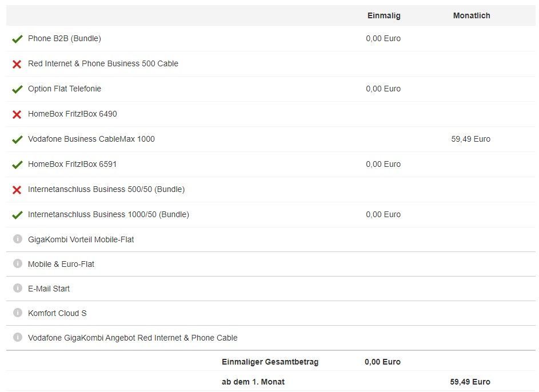The height and width of the screenshot is (392, 539).
Task: Click green checkmark next to Option Flat Telefonie
Action: coord(17,89)
